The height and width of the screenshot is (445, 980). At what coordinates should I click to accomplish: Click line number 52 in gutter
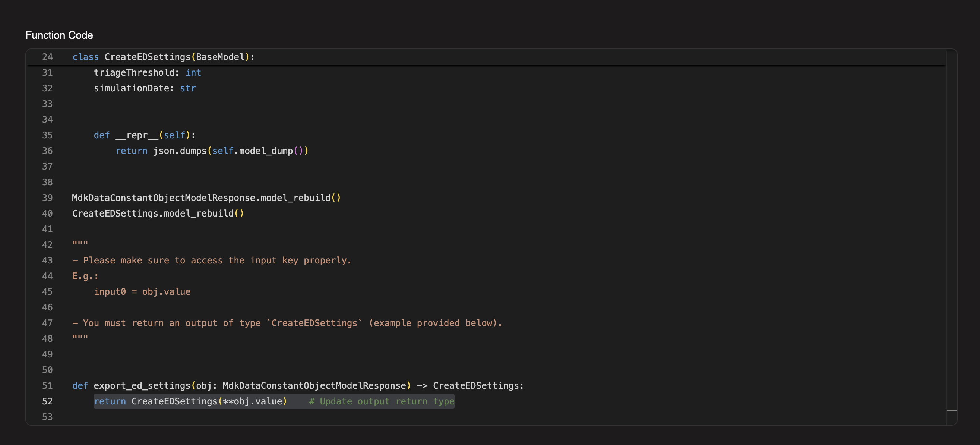click(47, 401)
